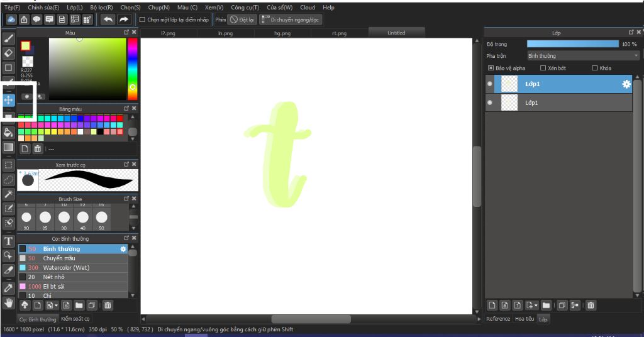644x337 pixels.
Task: Open the Bộ lọc(R) menu
Action: pos(101,8)
